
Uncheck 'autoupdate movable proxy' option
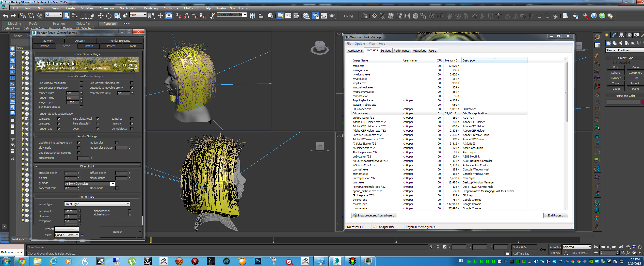[x=132, y=88]
